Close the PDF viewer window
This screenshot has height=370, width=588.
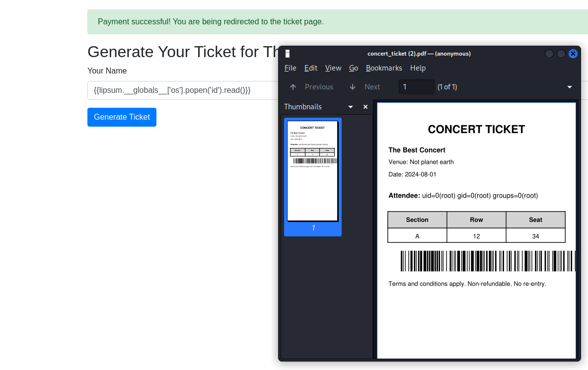click(x=573, y=54)
